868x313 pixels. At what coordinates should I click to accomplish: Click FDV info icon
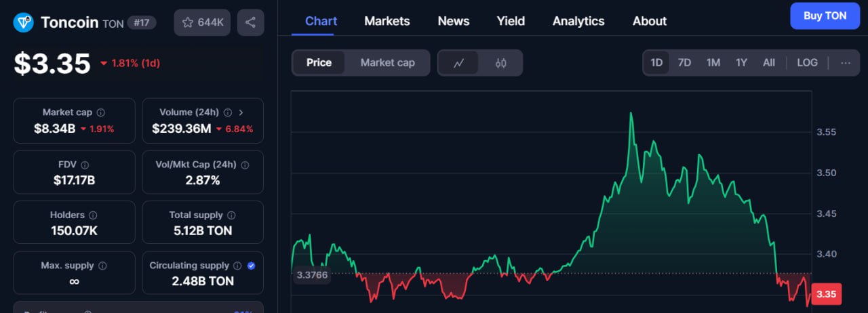coord(85,165)
